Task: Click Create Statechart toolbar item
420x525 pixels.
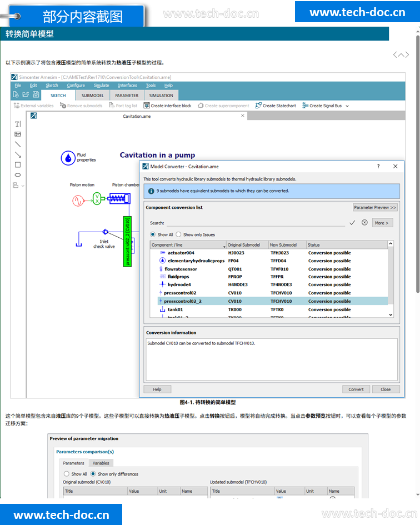Action: click(x=276, y=106)
